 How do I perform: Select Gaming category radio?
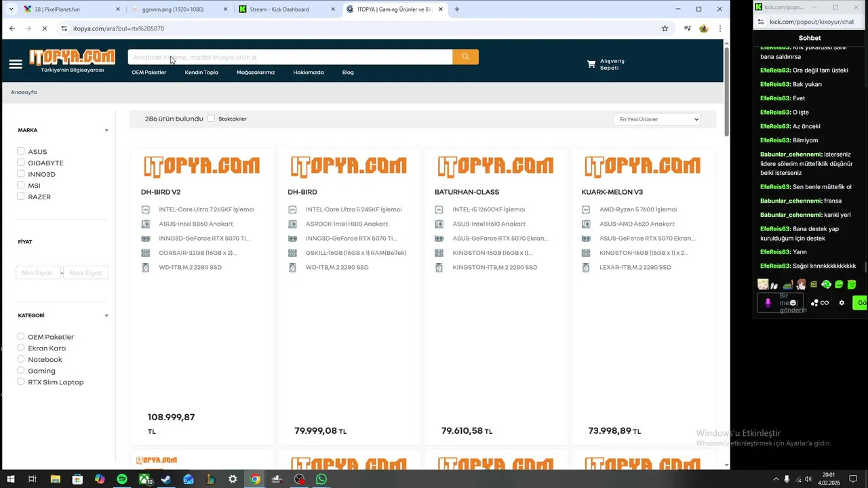click(21, 371)
